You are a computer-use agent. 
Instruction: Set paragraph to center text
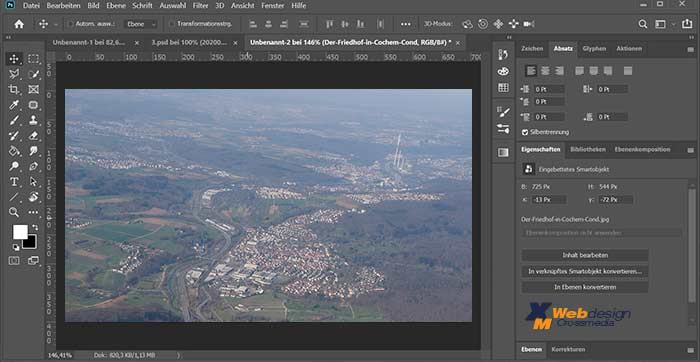[545, 71]
